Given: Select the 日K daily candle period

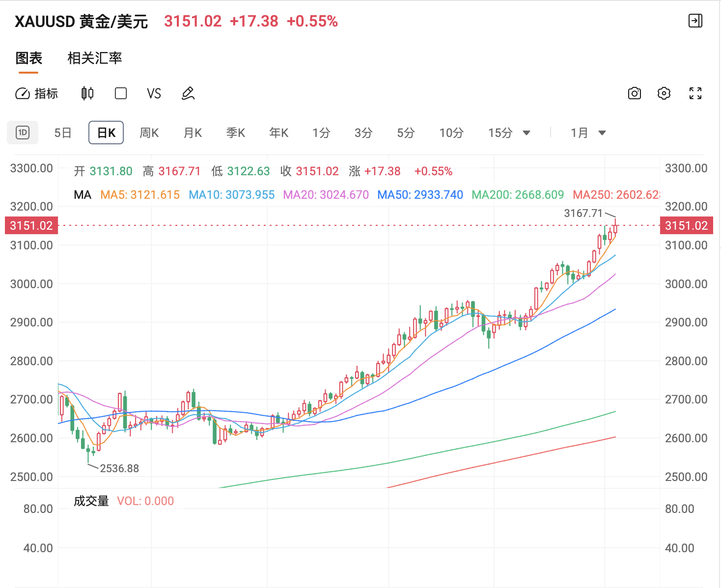Looking at the screenshot, I should (106, 133).
